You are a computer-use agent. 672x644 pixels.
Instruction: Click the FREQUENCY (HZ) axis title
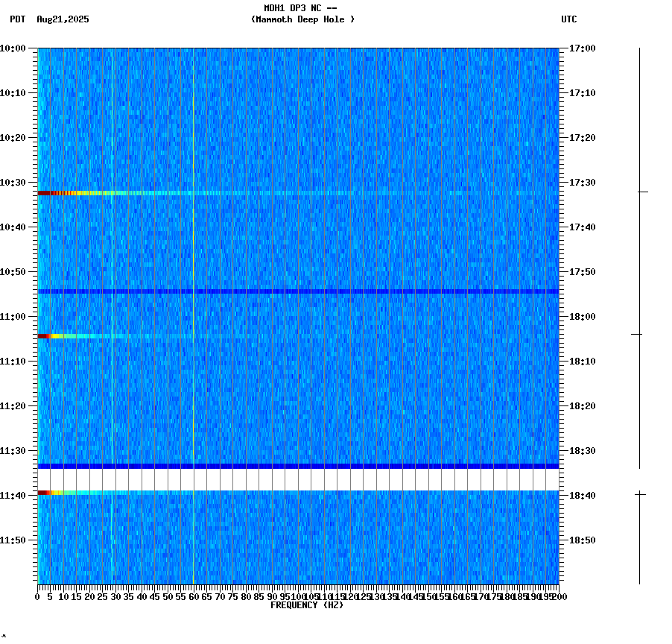pos(307,604)
